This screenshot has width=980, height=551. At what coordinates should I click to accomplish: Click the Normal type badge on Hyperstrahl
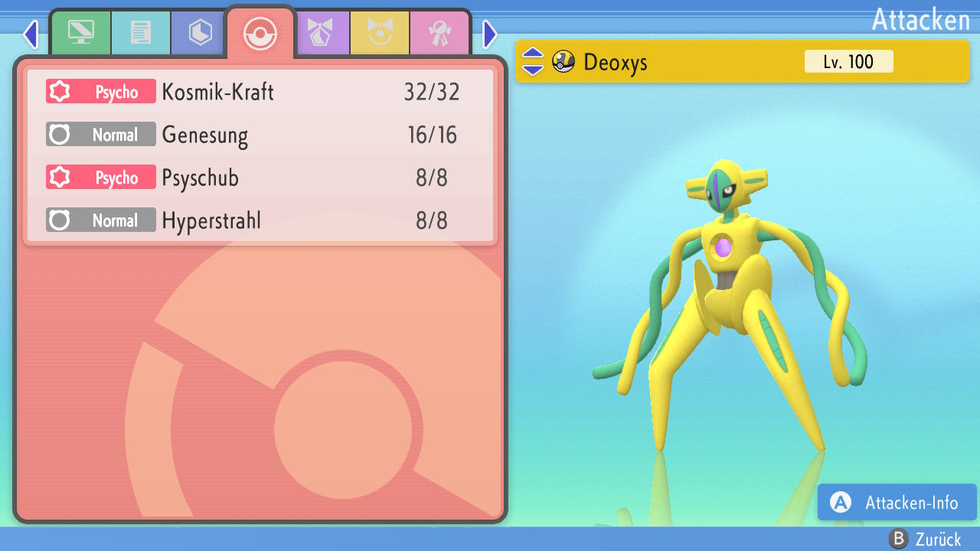101,220
